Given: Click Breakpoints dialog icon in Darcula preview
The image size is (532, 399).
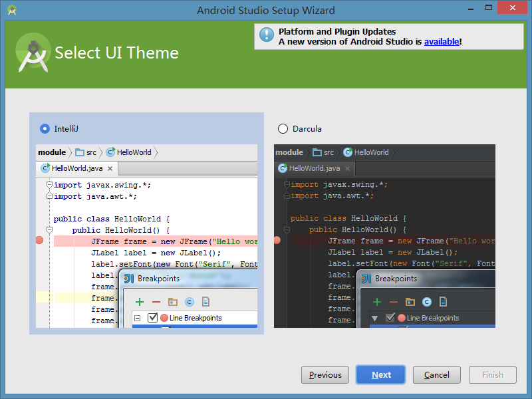Looking at the screenshot, I should coord(366,279).
